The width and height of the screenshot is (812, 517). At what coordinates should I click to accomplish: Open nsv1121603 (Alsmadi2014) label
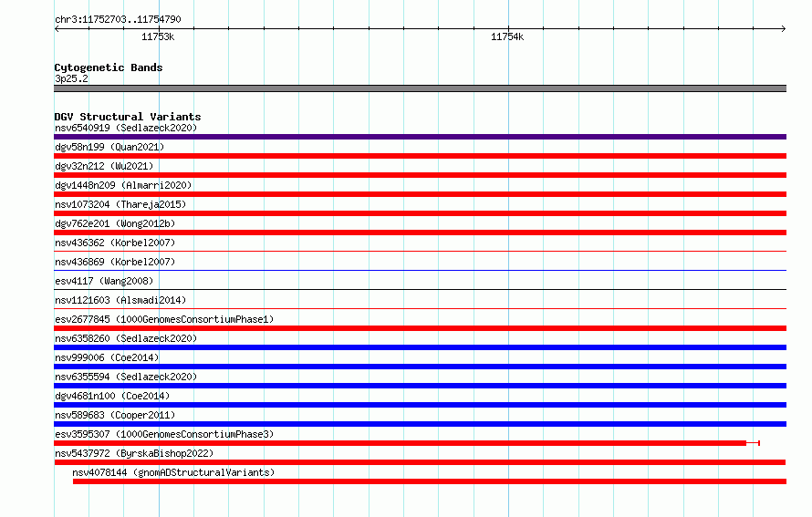pos(120,300)
